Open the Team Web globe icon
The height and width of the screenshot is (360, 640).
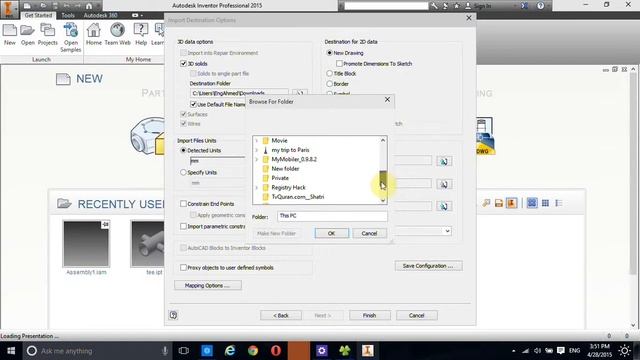click(117, 30)
